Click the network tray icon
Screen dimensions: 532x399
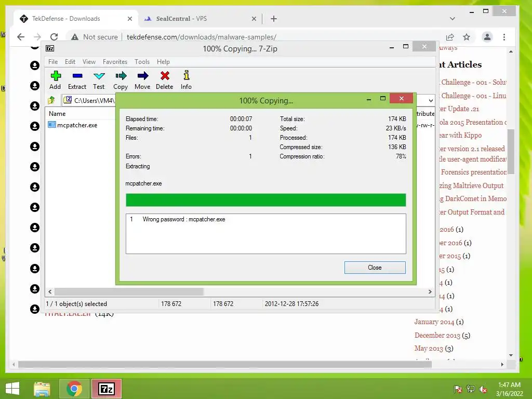tap(471, 389)
